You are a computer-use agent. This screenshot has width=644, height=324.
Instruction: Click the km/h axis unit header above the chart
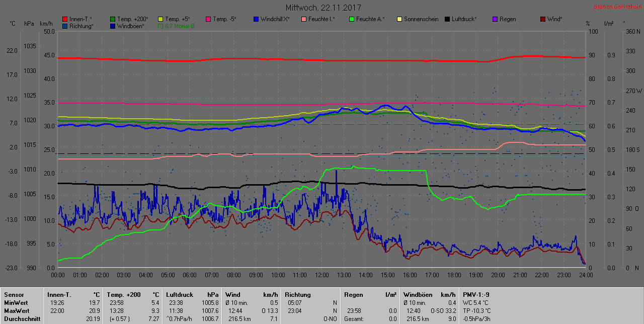tap(46, 24)
